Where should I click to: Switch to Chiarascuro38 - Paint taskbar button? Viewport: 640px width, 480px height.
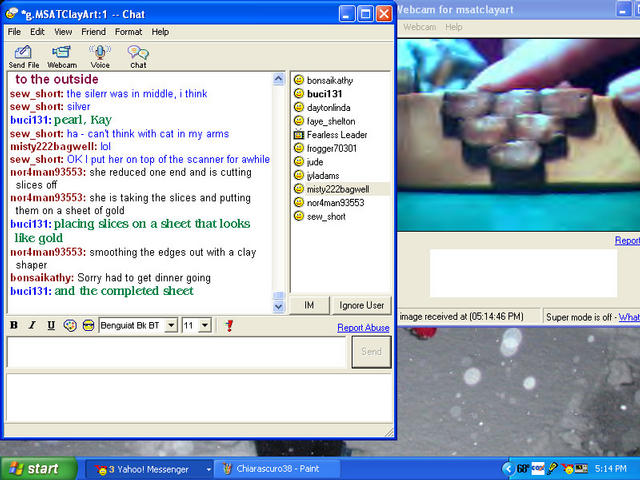pos(277,469)
